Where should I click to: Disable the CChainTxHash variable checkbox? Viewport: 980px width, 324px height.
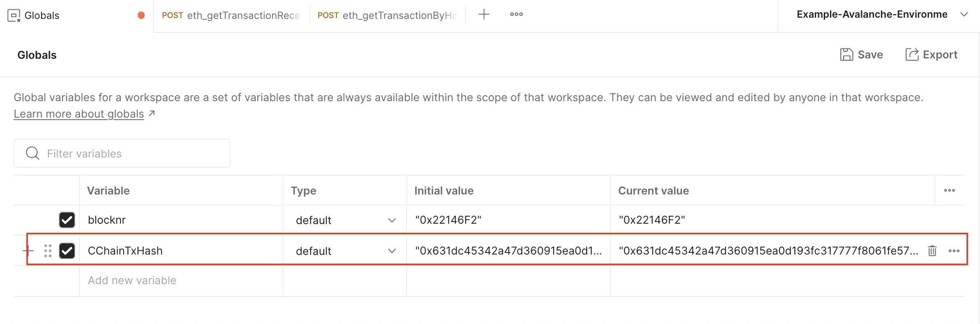tap(67, 250)
